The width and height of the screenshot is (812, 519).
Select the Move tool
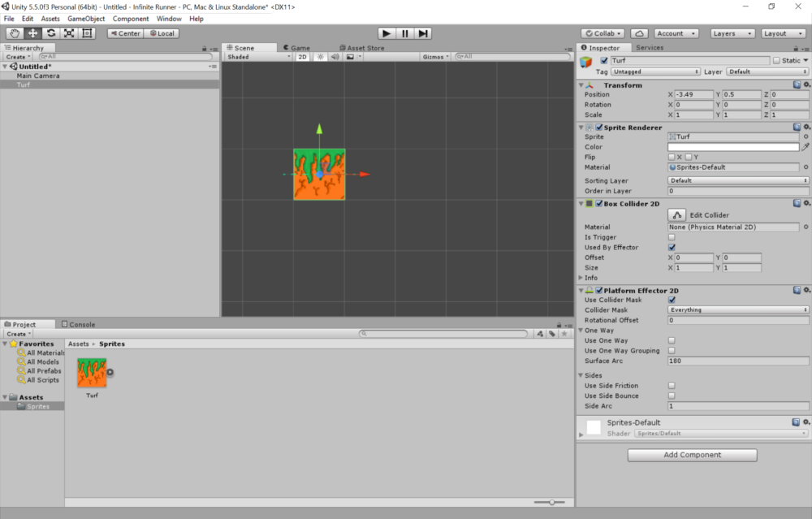31,33
